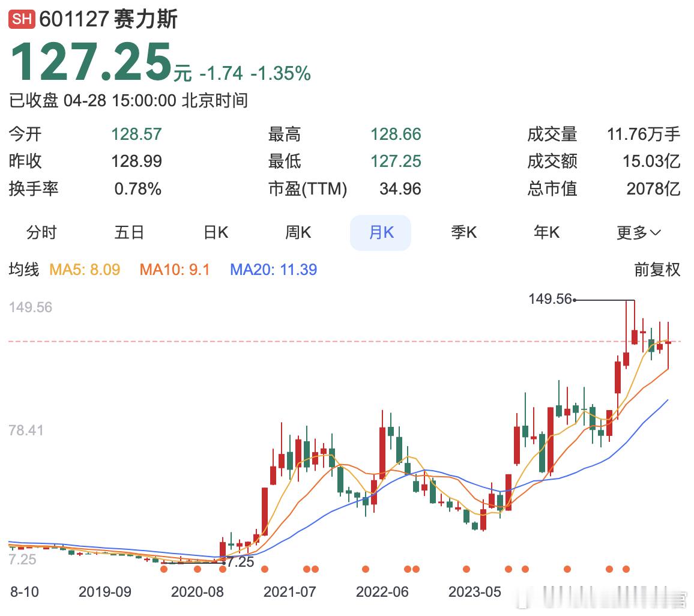Click the price change -1.74 value

click(222, 73)
